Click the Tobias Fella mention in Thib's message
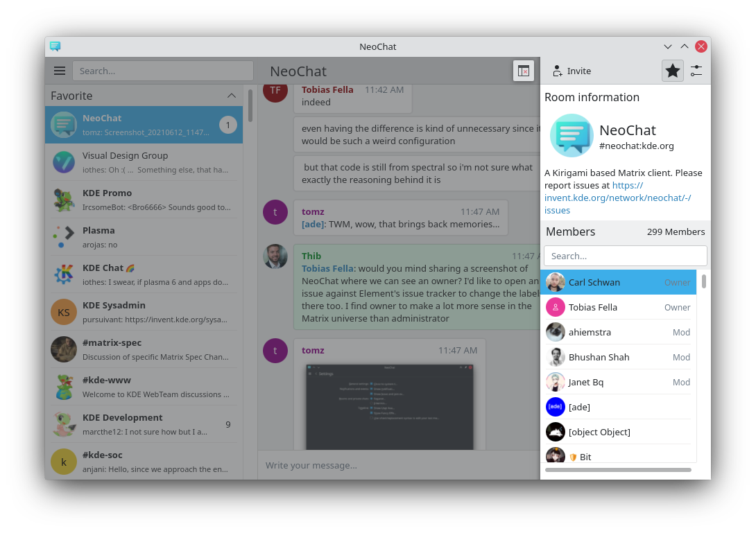This screenshot has height=533, width=756. point(327,268)
